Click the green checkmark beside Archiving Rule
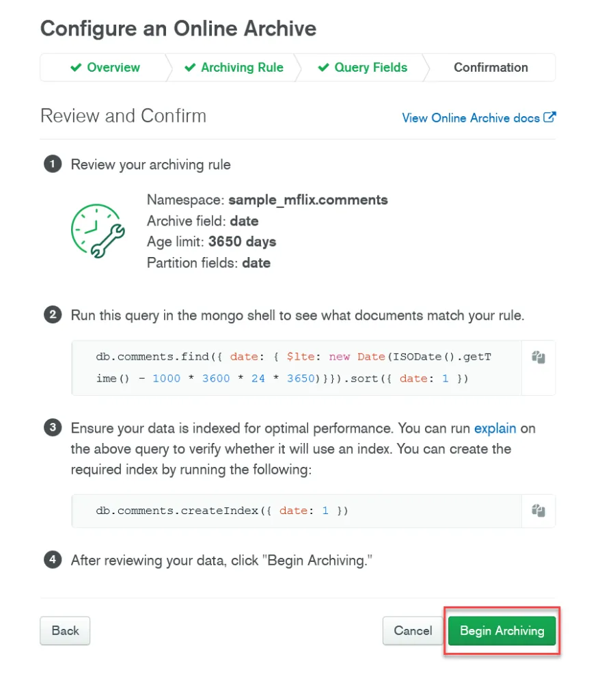615x700 pixels. pos(190,68)
